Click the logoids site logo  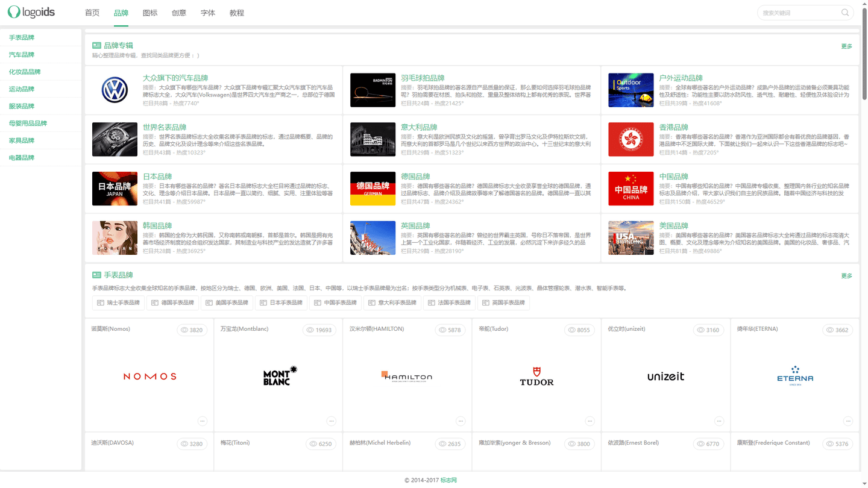pos(31,12)
